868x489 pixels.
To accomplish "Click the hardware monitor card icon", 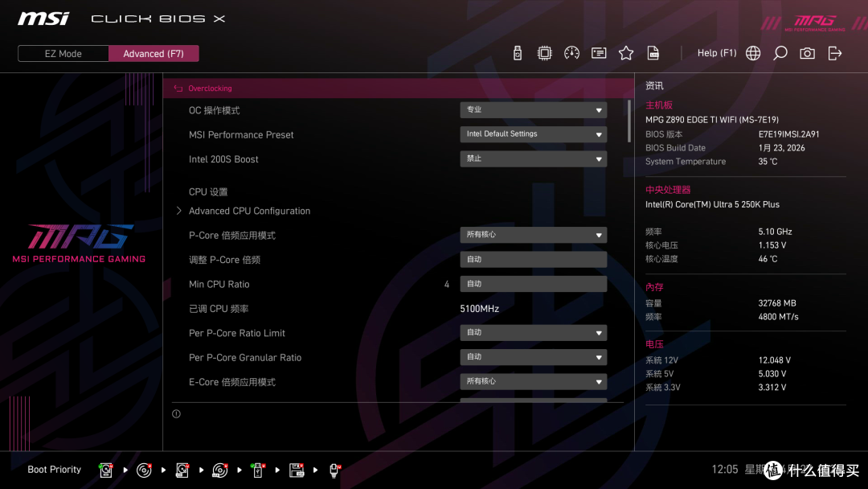I will (599, 53).
